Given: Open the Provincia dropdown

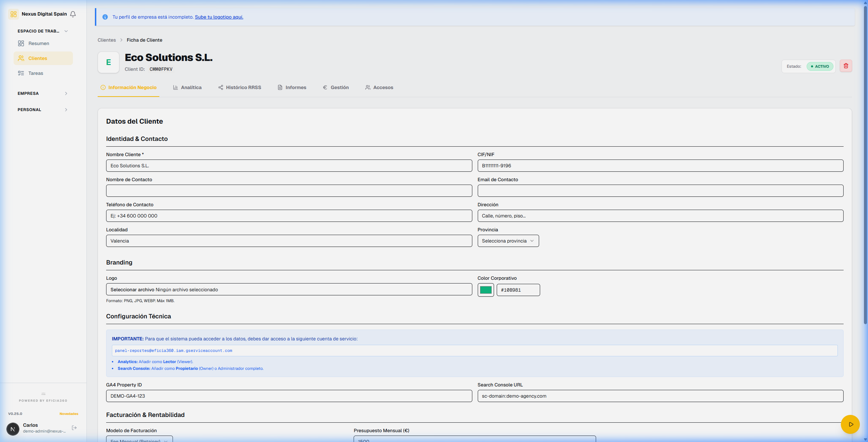Looking at the screenshot, I should point(508,241).
